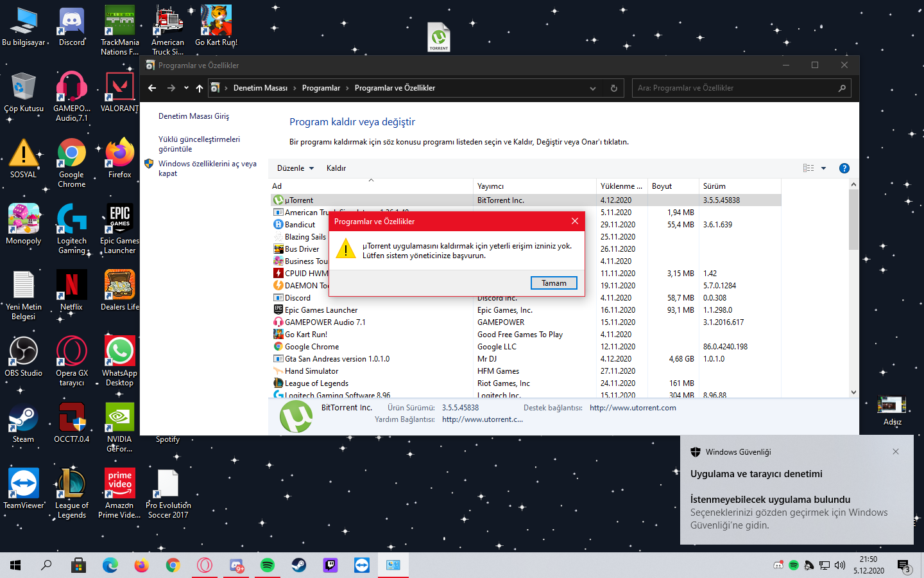Open TrackMania Nations desktop shortcut
Image resolution: width=924 pixels, height=578 pixels.
(120, 31)
